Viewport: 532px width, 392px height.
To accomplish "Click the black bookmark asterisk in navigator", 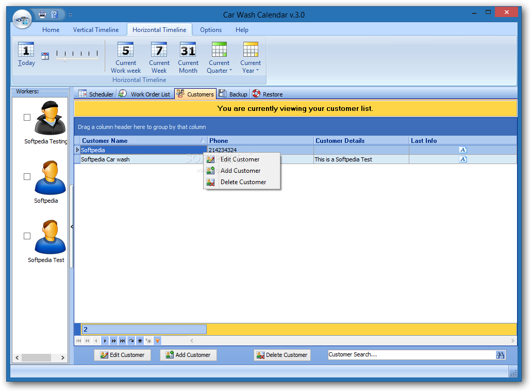I will click(x=140, y=341).
